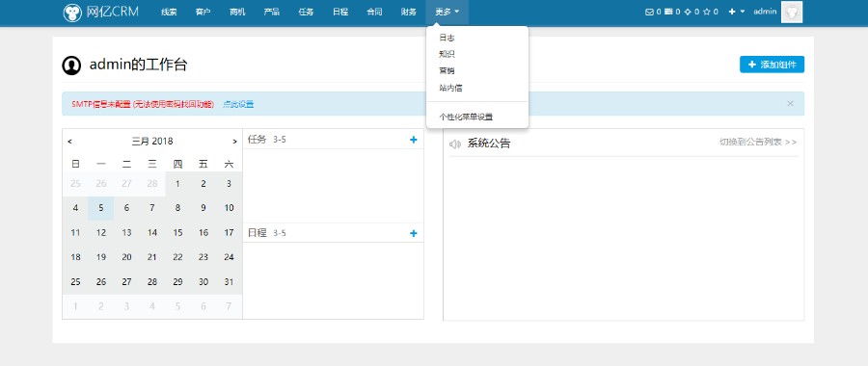The height and width of the screenshot is (366, 868).
Task: Click the speaker icon beside 系统公告
Action: [455, 144]
